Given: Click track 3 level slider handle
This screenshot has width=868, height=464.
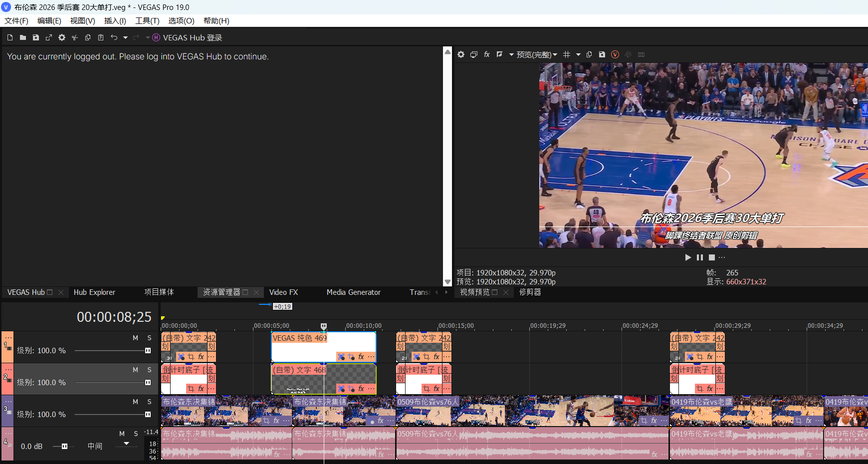Looking at the screenshot, I should pos(148,415).
